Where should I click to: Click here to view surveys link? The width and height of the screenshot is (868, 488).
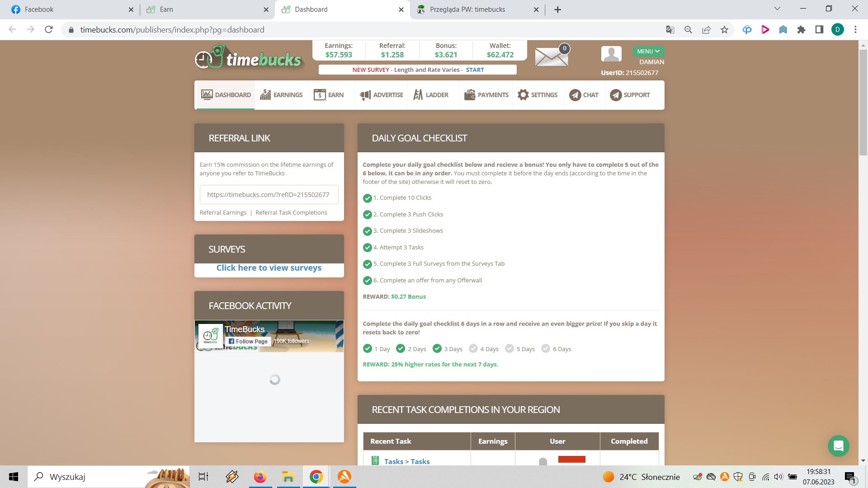point(269,268)
